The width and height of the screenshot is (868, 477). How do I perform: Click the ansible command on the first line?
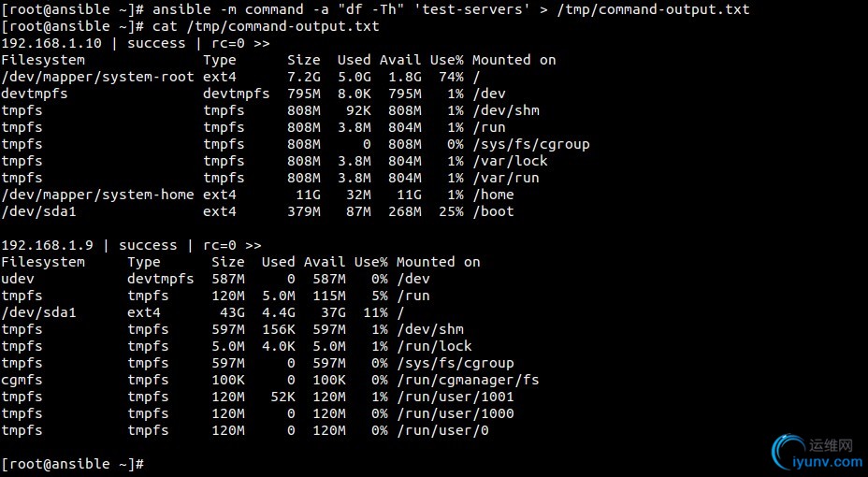point(451,9)
